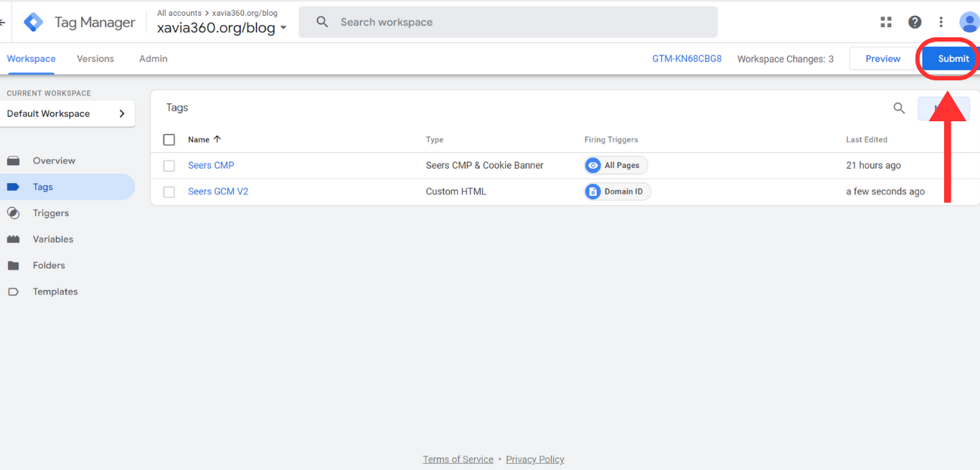Open the user account avatar
Viewport: 980px width, 470px height.
969,22
